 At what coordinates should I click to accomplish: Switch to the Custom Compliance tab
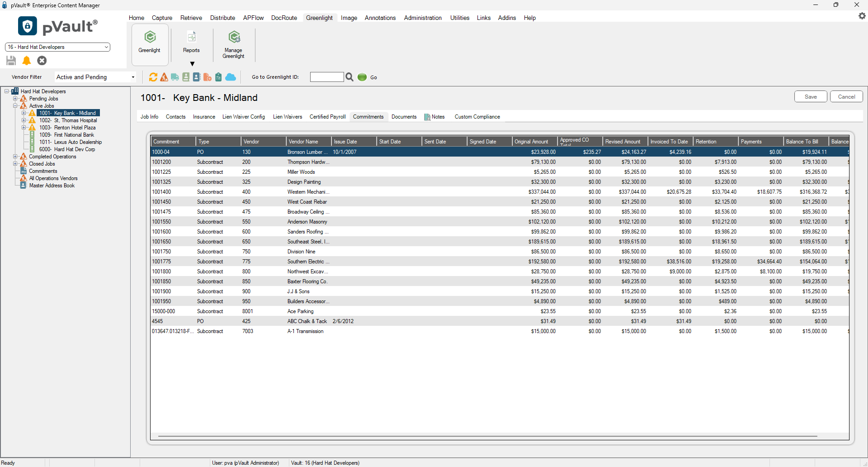[x=477, y=117]
